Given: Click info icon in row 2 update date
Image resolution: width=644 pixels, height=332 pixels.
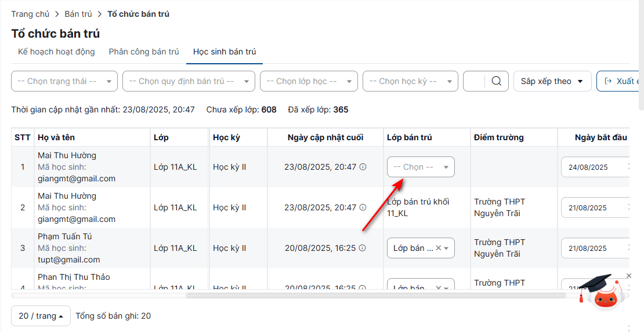Looking at the screenshot, I should (363, 207).
